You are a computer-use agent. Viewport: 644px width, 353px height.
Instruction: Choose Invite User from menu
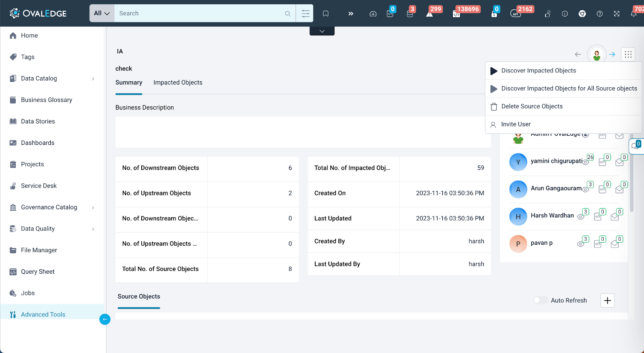coord(563,124)
